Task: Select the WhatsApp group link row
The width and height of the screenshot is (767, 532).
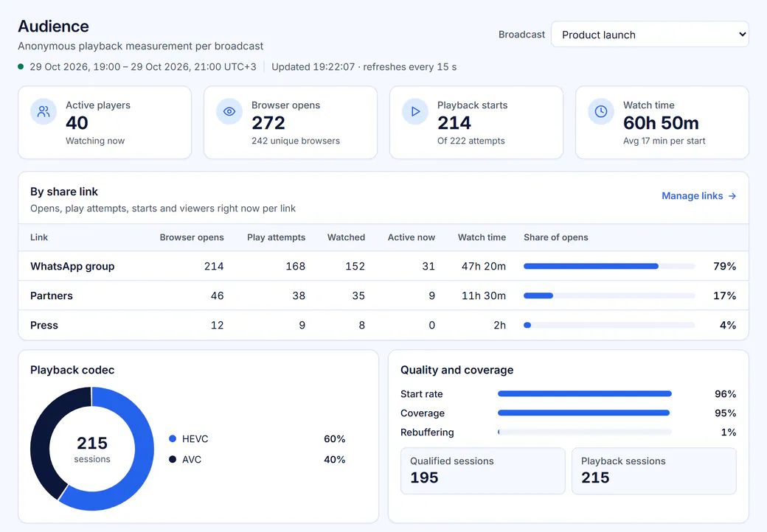Action: point(383,266)
